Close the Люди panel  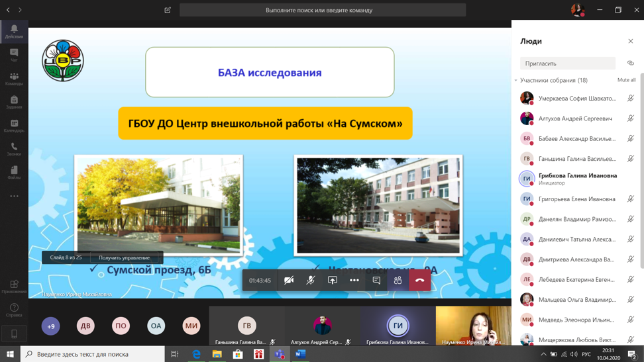[631, 41]
